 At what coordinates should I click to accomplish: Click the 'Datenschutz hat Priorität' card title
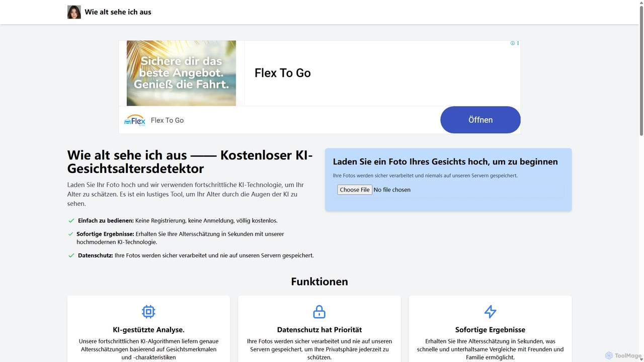[x=319, y=330]
